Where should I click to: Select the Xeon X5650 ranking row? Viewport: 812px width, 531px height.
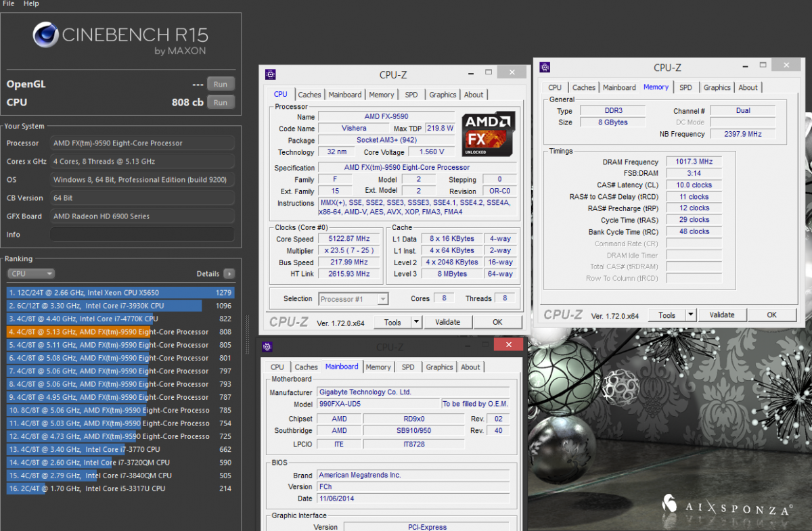(x=121, y=293)
